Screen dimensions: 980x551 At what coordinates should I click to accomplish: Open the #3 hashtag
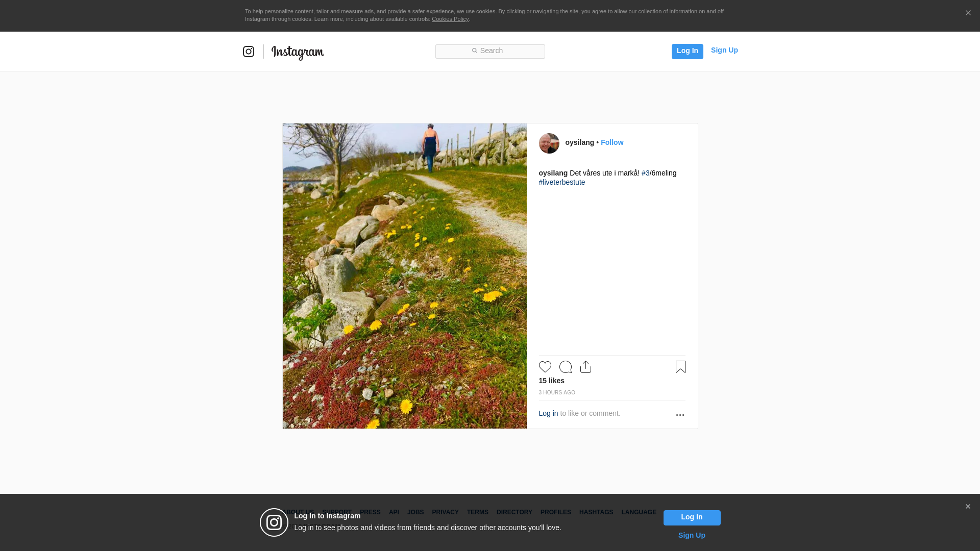point(645,173)
